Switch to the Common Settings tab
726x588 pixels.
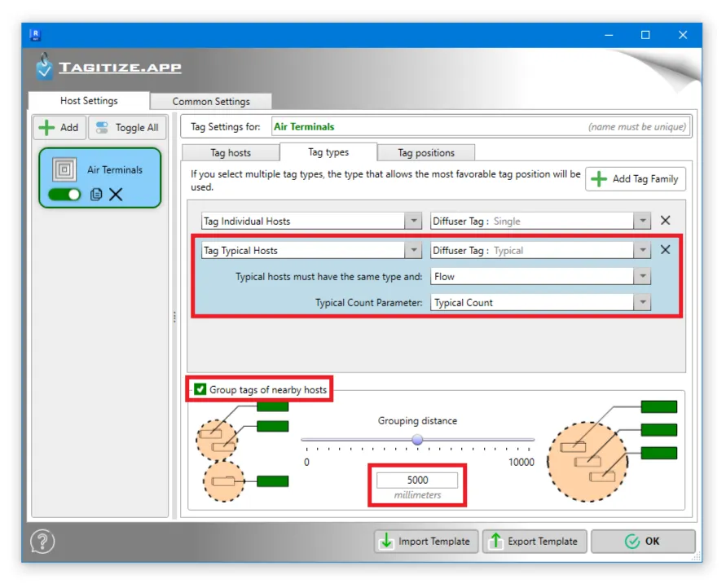[x=211, y=102]
